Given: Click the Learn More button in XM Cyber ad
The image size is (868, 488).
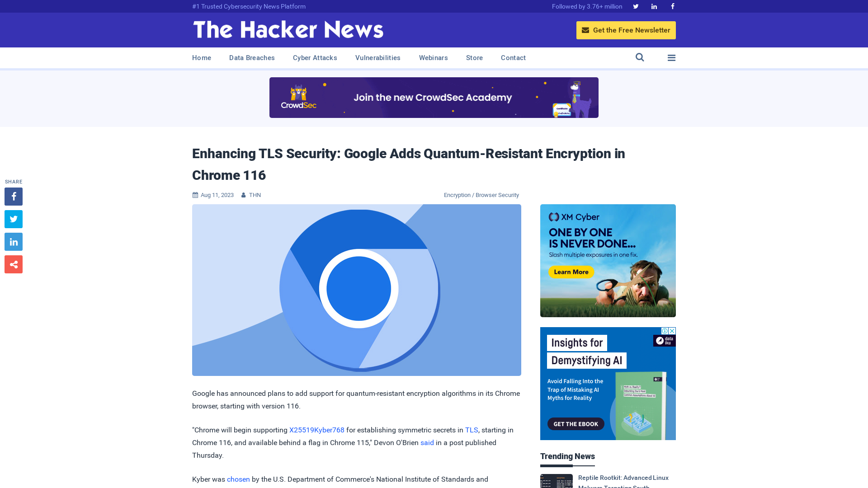Looking at the screenshot, I should click(x=571, y=272).
